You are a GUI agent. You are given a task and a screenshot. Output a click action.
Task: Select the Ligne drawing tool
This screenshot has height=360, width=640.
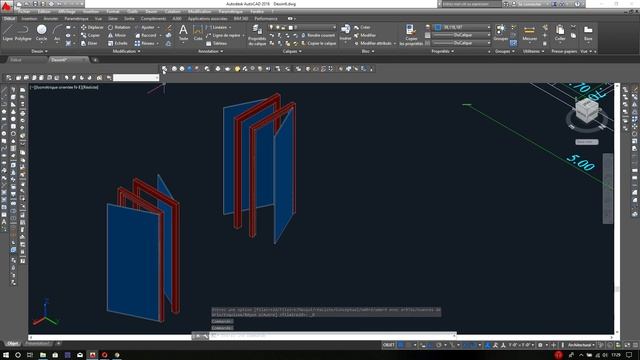[8, 32]
